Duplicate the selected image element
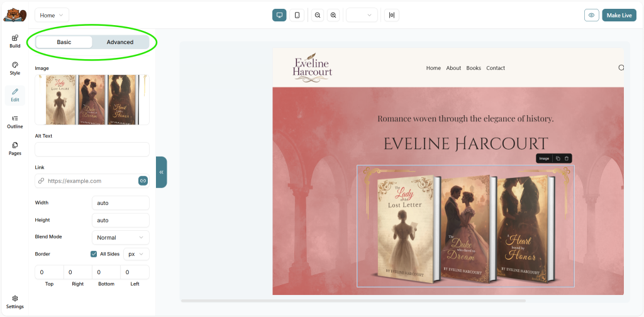The width and height of the screenshot is (644, 317). (x=558, y=158)
